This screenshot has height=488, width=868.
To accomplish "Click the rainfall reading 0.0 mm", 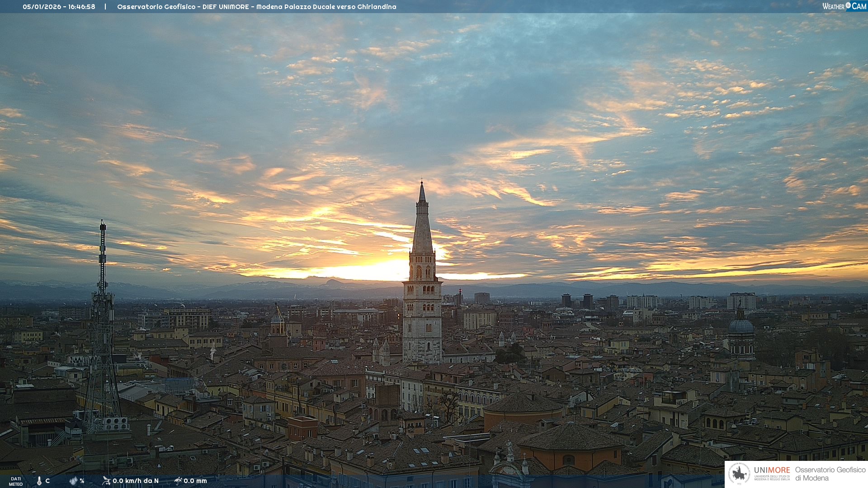I will pos(195,481).
